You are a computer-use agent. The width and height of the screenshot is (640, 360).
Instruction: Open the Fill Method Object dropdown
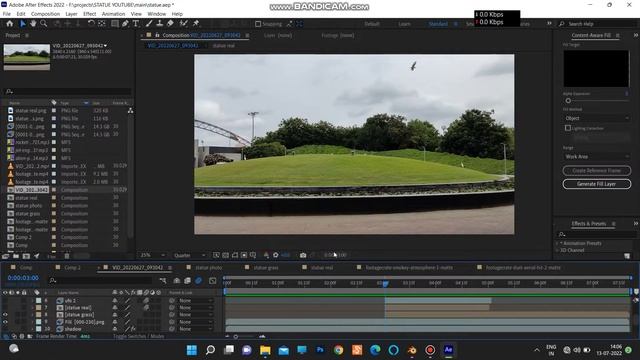coord(596,118)
